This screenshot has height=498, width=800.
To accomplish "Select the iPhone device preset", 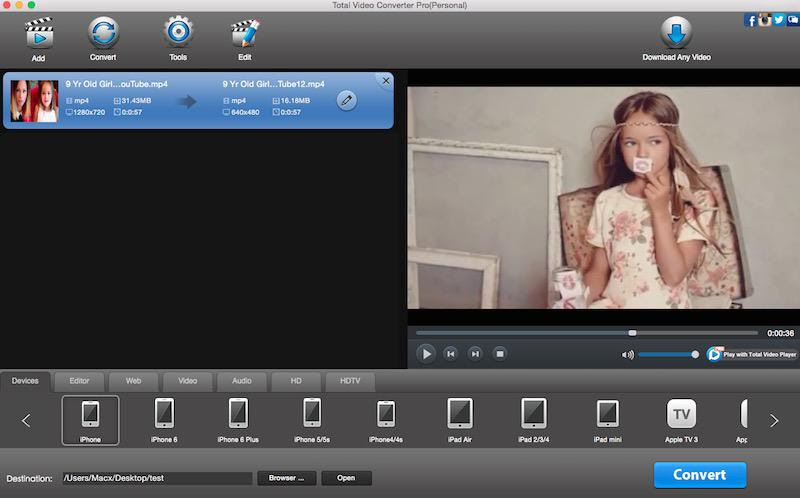I will point(90,420).
